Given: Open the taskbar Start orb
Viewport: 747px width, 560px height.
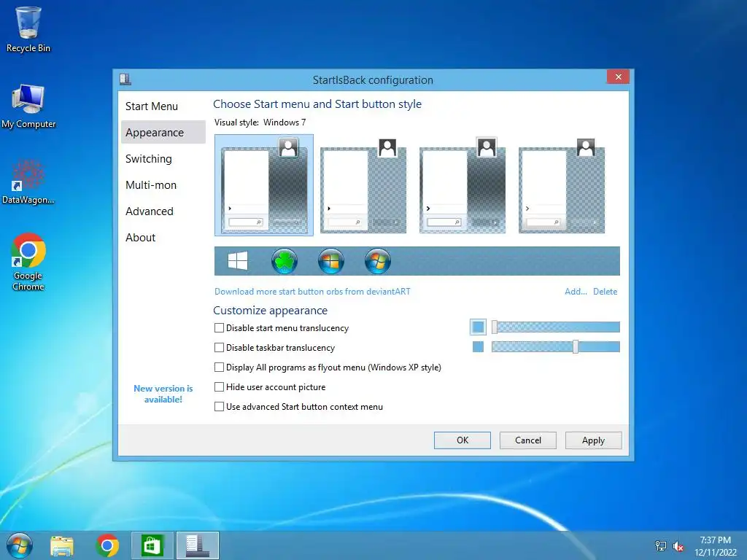Looking at the screenshot, I should point(20,545).
